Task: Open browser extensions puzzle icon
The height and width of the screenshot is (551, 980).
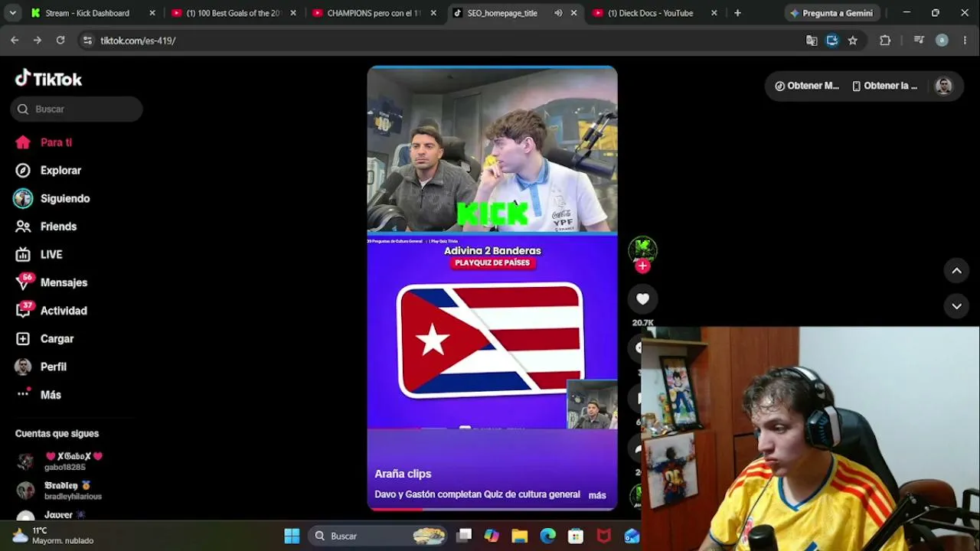Action: 885,41
